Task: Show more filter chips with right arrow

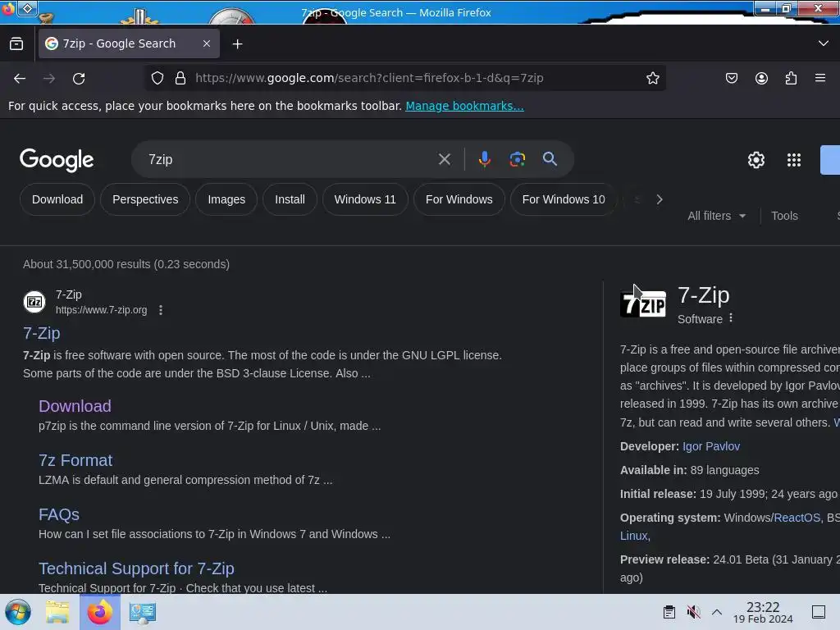Action: (660, 199)
